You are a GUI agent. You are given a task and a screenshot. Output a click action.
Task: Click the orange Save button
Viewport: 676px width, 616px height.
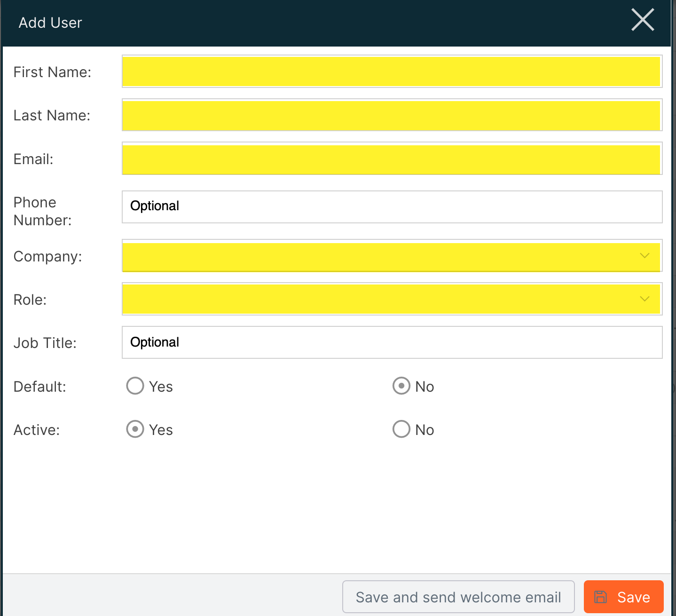coord(623,597)
